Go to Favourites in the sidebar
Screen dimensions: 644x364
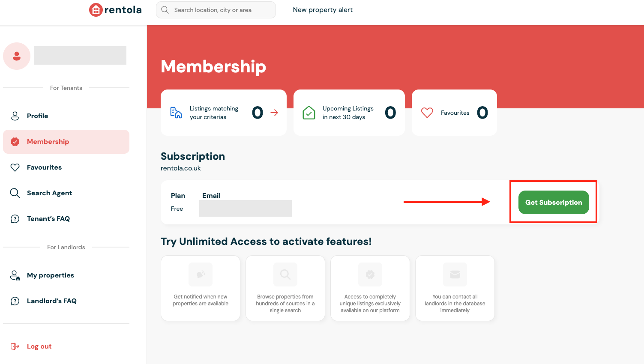coord(44,167)
